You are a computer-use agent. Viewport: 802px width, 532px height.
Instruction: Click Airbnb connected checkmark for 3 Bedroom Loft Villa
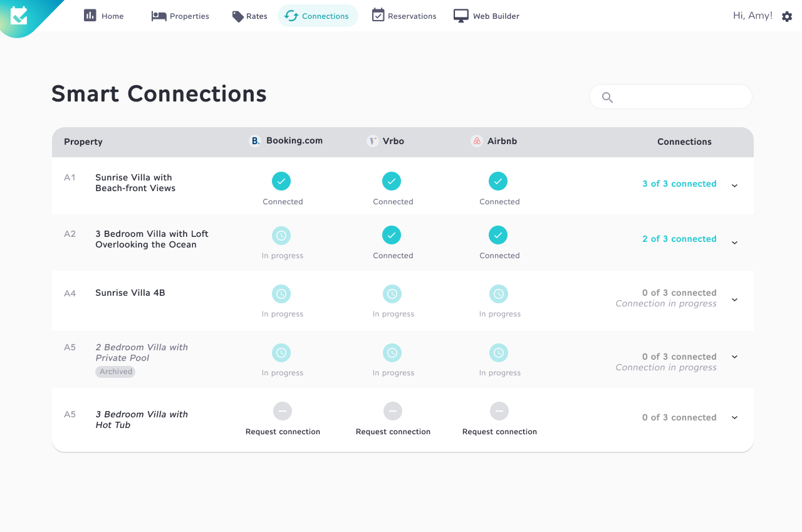[498, 235]
